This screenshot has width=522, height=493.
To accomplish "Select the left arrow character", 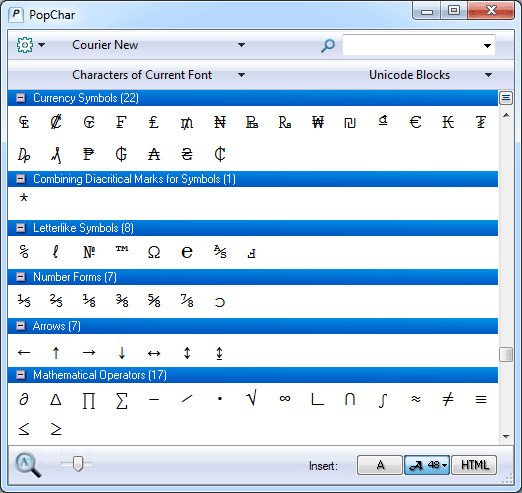I will coord(24,352).
